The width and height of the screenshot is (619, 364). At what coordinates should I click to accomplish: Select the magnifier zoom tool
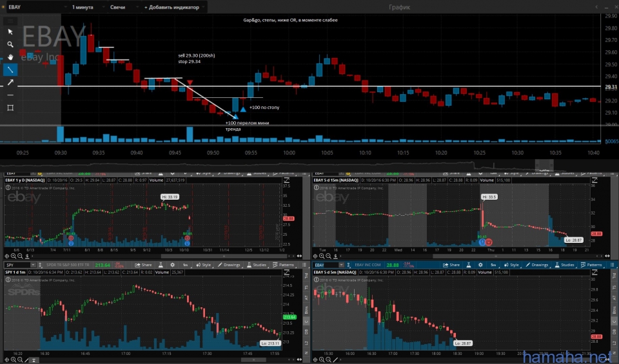coord(10,44)
